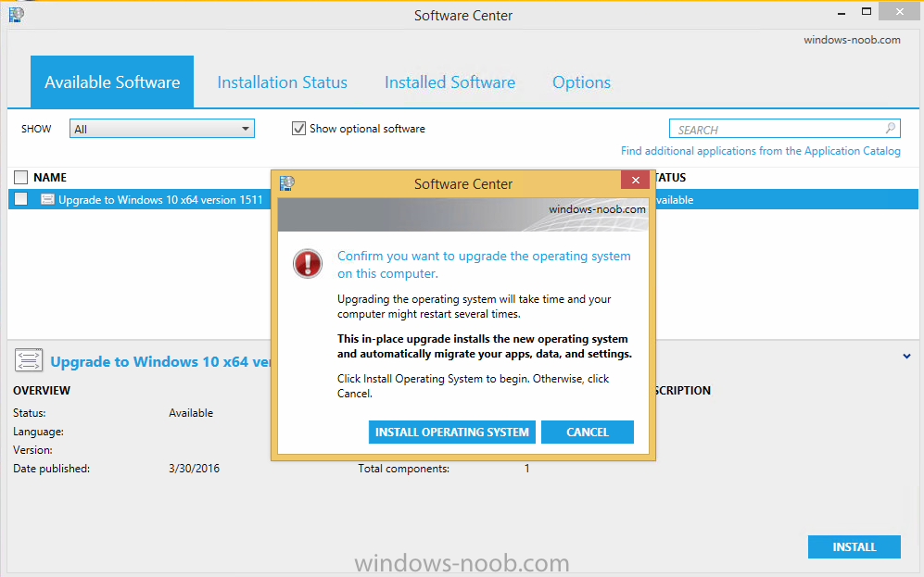Minimize the Software Center main window
This screenshot has width=924, height=577.
tap(842, 12)
